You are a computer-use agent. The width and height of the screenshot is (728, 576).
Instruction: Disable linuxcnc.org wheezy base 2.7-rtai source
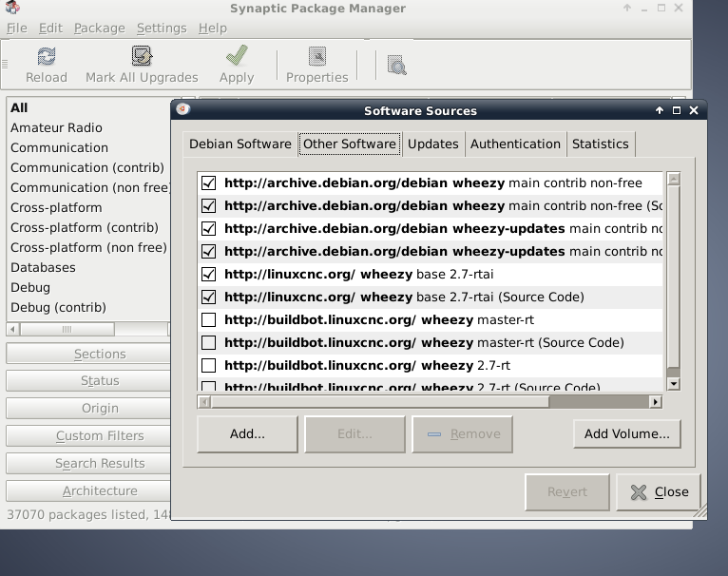pos(208,274)
